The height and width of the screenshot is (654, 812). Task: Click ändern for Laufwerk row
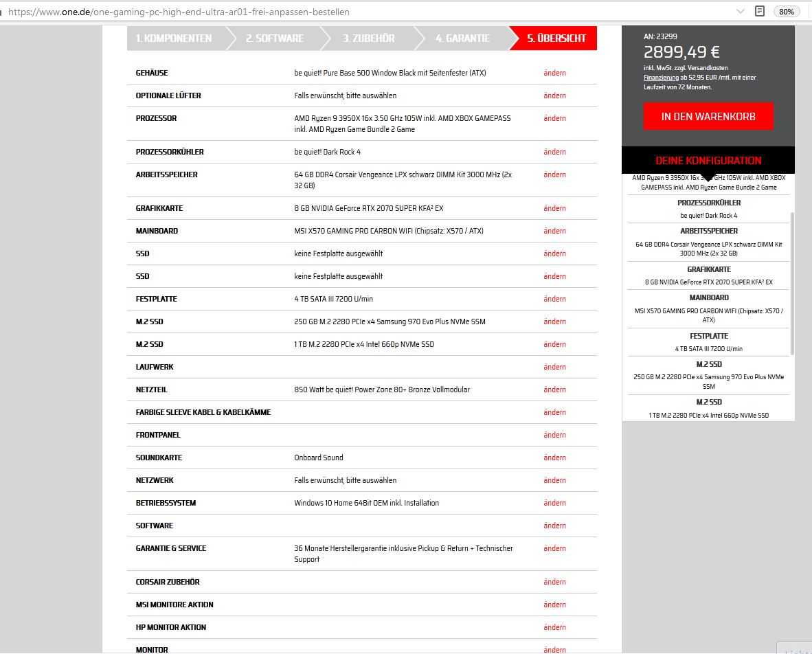click(x=554, y=367)
